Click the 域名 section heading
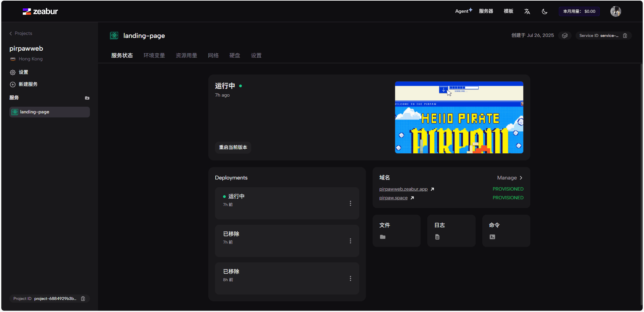644x312 pixels. pos(385,178)
